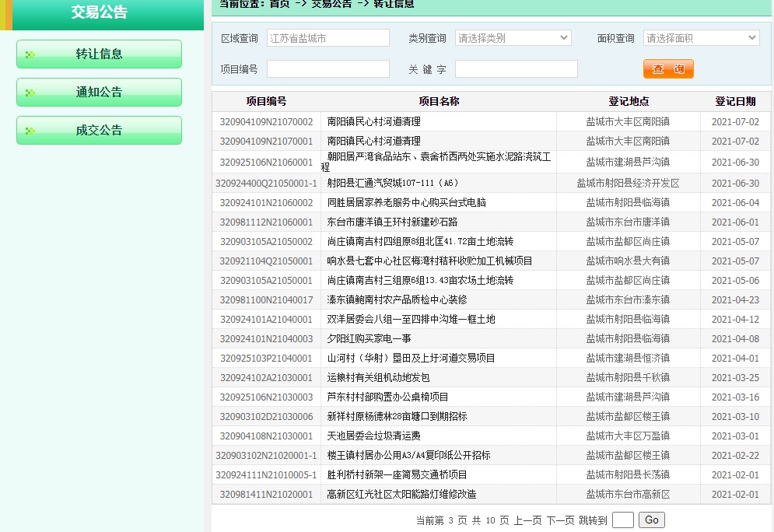Click the arrow icon beside 通知公告
This screenshot has height=532, width=774.
coord(31,93)
